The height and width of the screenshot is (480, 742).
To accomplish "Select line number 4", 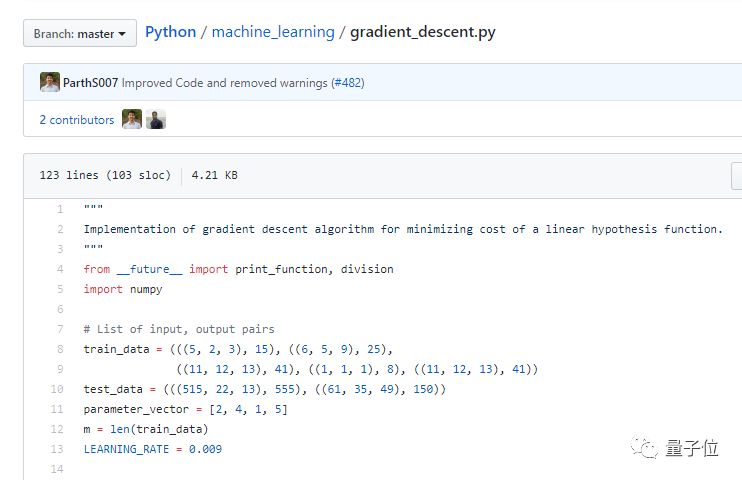I will pyautogui.click(x=60, y=269).
